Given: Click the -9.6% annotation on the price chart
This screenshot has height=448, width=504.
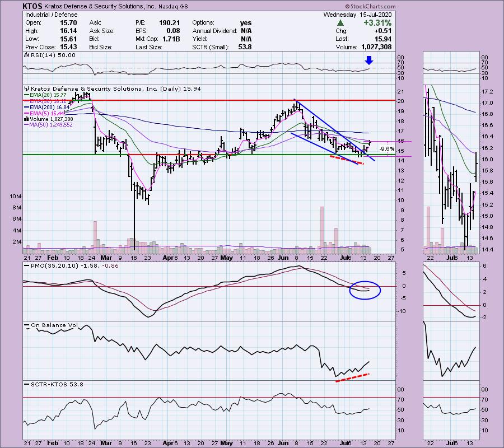Looking at the screenshot, I should pyautogui.click(x=386, y=149).
